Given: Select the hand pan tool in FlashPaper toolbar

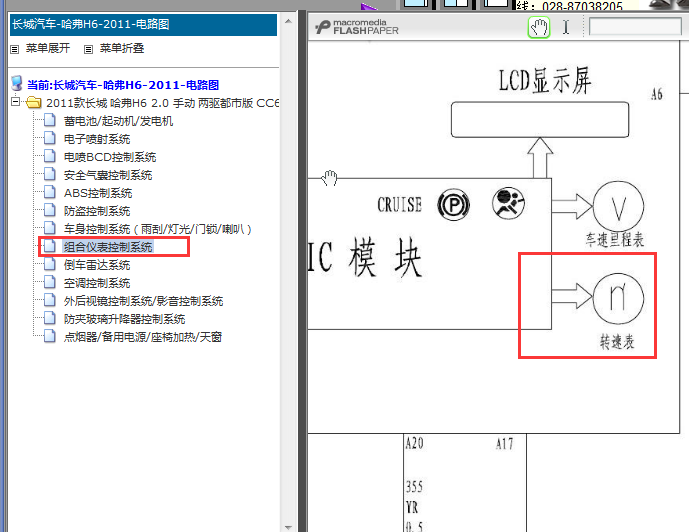Looking at the screenshot, I should pos(539,27).
